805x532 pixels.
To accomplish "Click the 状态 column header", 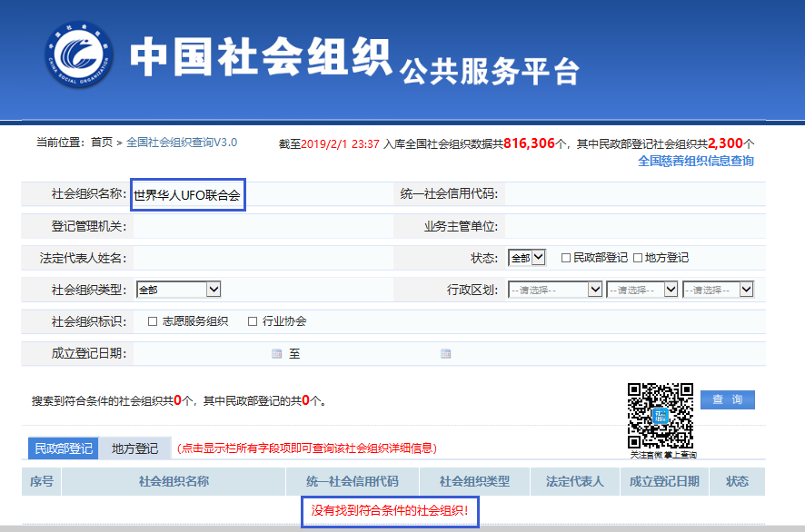I will click(737, 481).
